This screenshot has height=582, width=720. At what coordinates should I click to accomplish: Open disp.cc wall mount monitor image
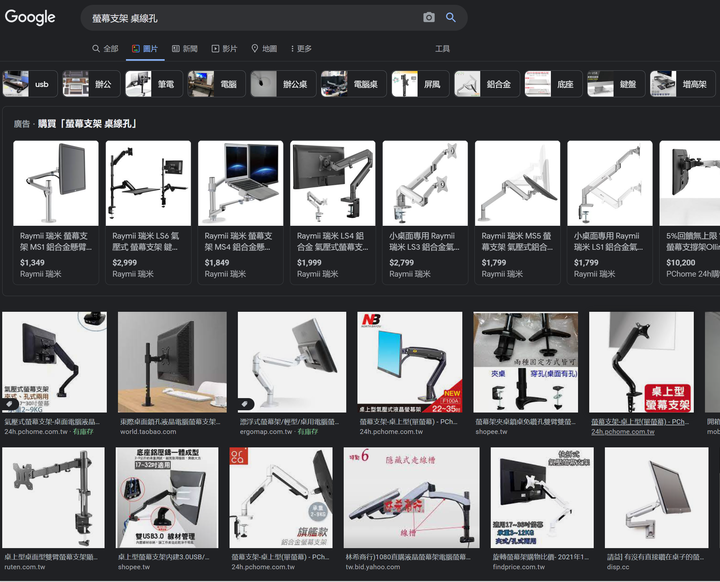coord(657,497)
